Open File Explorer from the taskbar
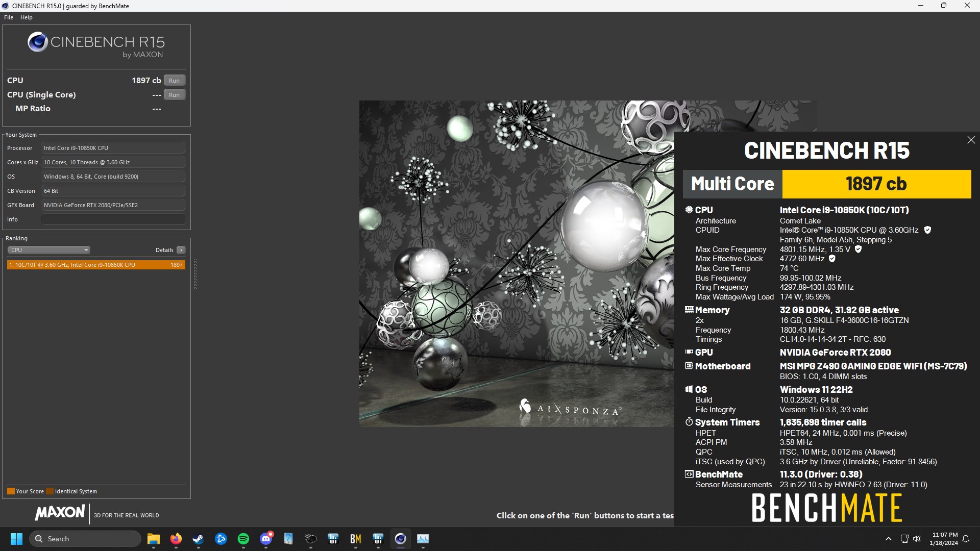The height and width of the screenshot is (551, 980). (x=154, y=539)
